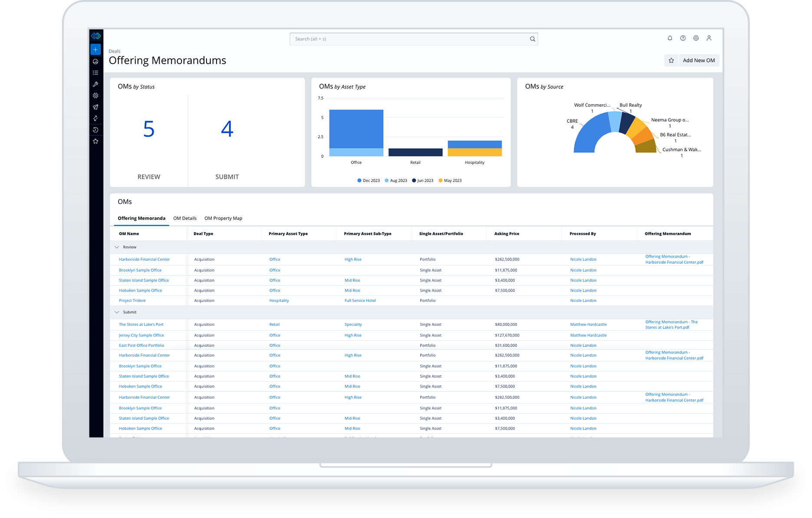The image size is (812, 518).
Task: Open East Post Office Portfolio link
Action: tap(141, 345)
